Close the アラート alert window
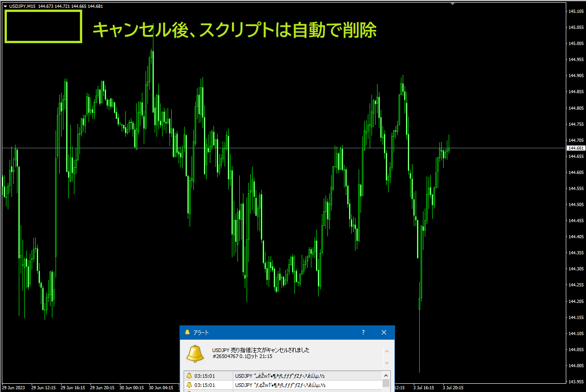 pyautogui.click(x=384, y=332)
